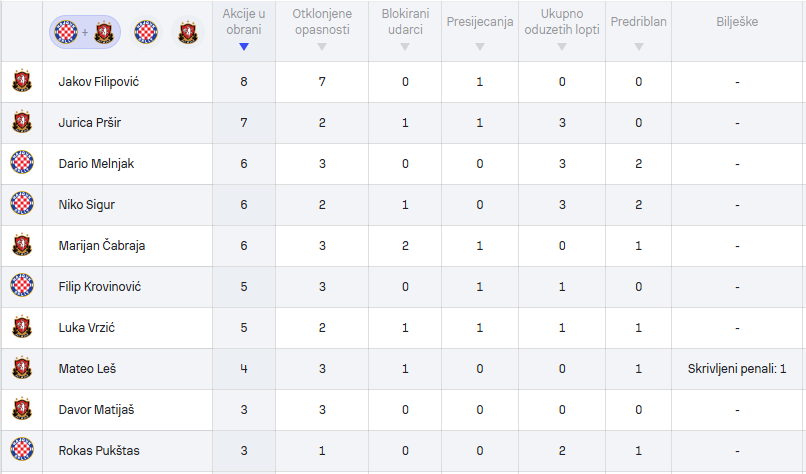Sort by Ukupno oduzetih lopti header
Screen dimensions: 806x474
(x=562, y=22)
